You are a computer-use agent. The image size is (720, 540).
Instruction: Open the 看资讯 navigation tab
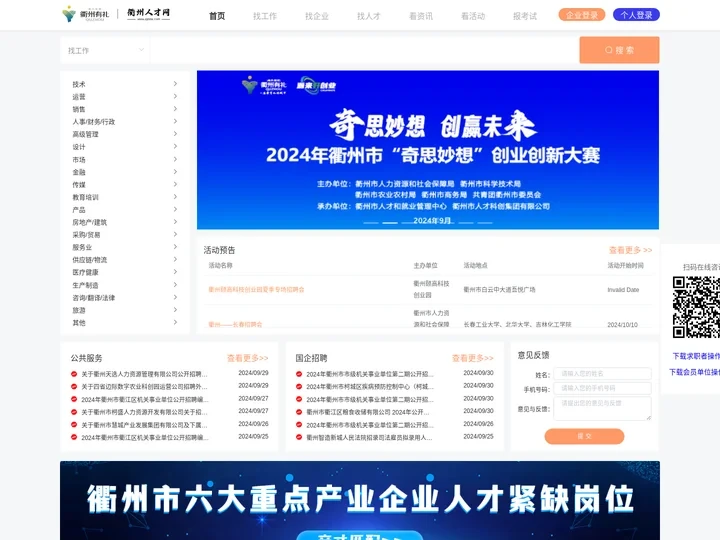point(421,16)
